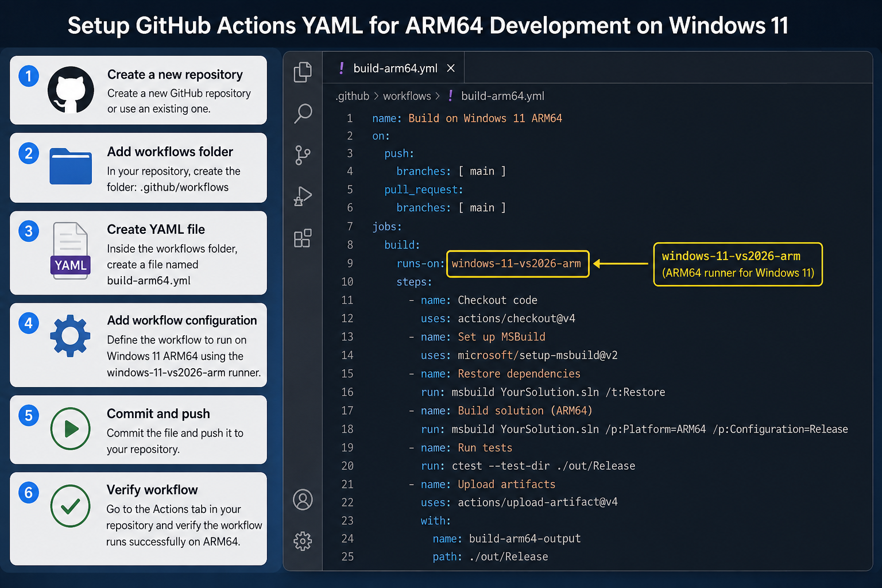Click line number 9 in gutter
The image size is (882, 588).
(350, 264)
